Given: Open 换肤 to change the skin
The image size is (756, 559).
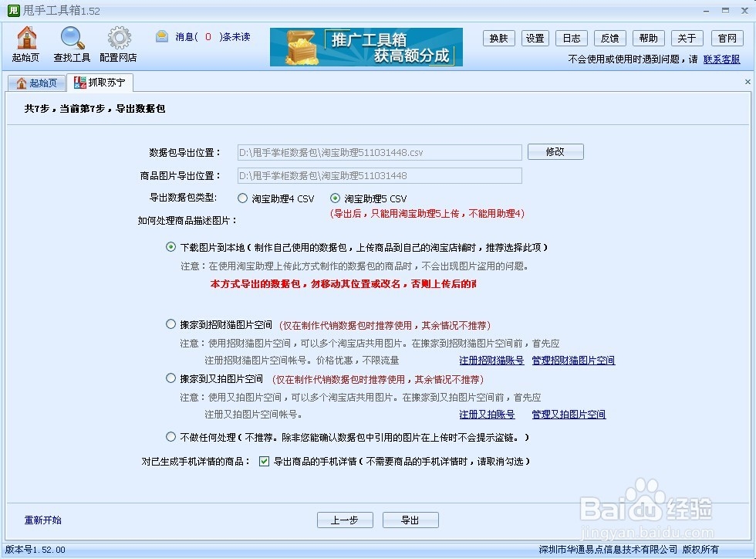Looking at the screenshot, I should point(499,37).
